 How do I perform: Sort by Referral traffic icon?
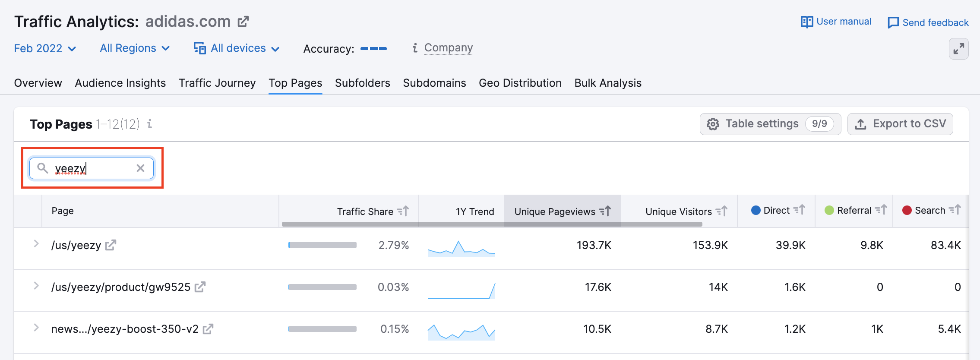tap(881, 210)
